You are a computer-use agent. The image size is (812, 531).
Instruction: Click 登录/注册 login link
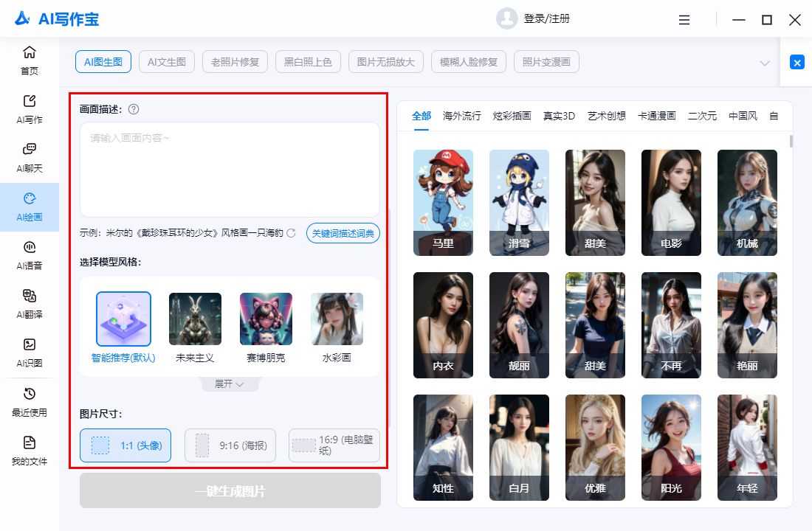coord(547,18)
